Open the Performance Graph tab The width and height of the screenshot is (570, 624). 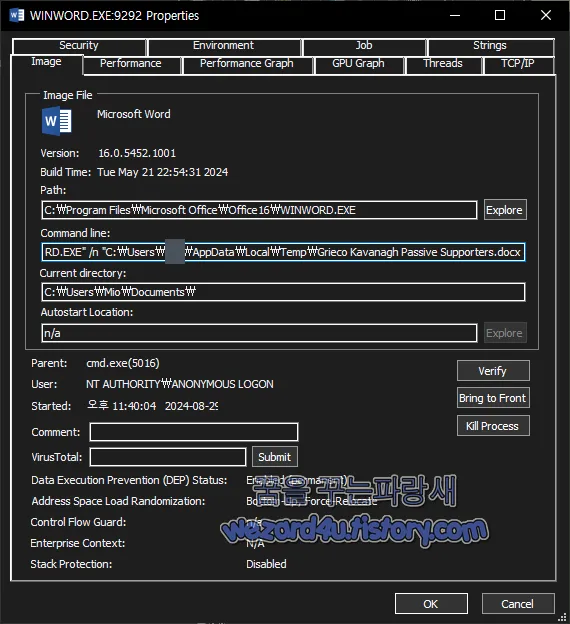(x=247, y=64)
